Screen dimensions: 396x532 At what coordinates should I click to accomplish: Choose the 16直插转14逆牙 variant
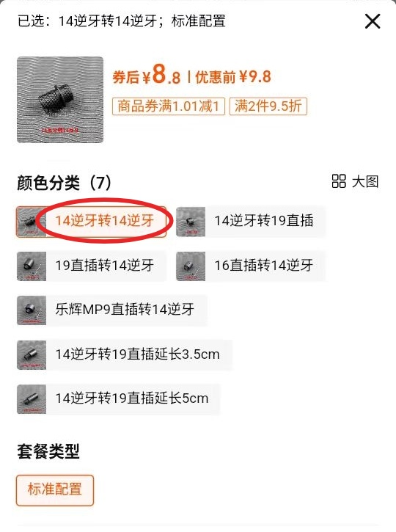click(251, 266)
